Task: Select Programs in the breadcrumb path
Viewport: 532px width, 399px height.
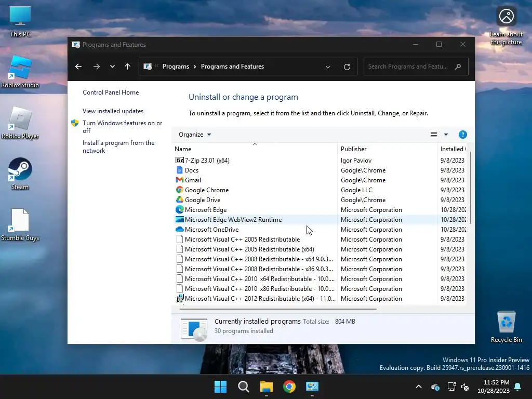Action: pyautogui.click(x=176, y=66)
